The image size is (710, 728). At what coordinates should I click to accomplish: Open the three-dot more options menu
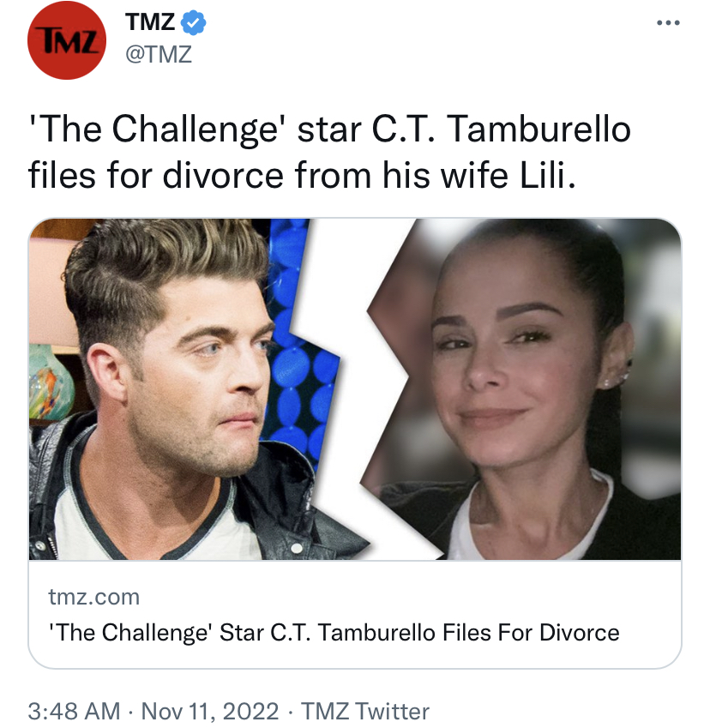coord(668,22)
